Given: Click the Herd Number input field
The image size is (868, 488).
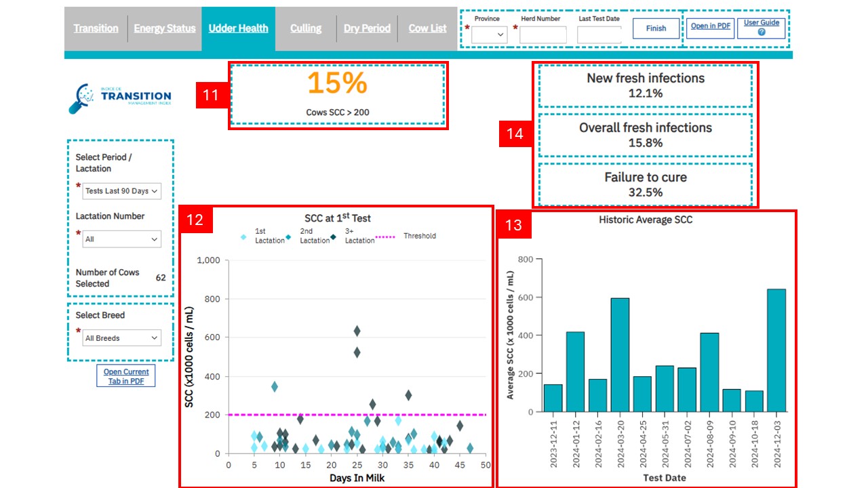Looking at the screenshot, I should [542, 35].
